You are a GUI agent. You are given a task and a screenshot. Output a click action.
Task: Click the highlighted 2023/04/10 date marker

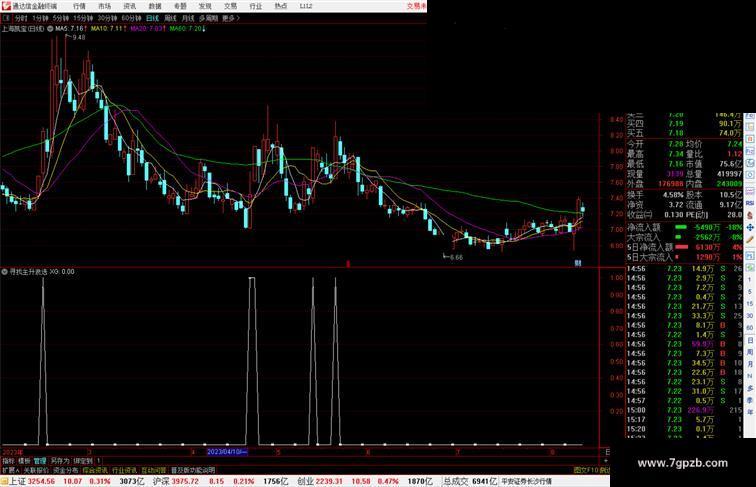[227, 452]
